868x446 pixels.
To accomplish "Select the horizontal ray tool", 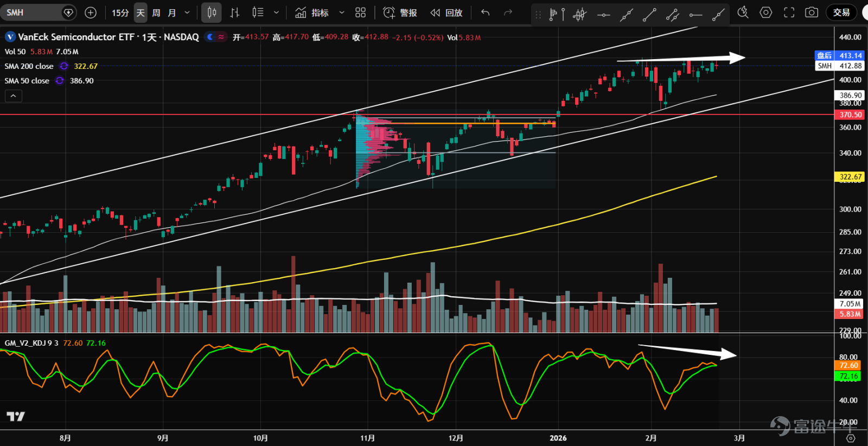I will pos(695,15).
